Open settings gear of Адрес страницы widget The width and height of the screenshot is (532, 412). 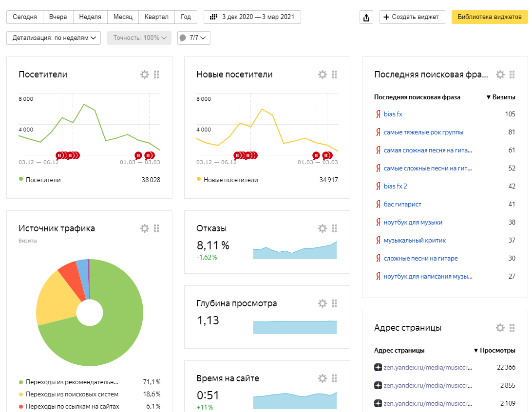(500, 328)
